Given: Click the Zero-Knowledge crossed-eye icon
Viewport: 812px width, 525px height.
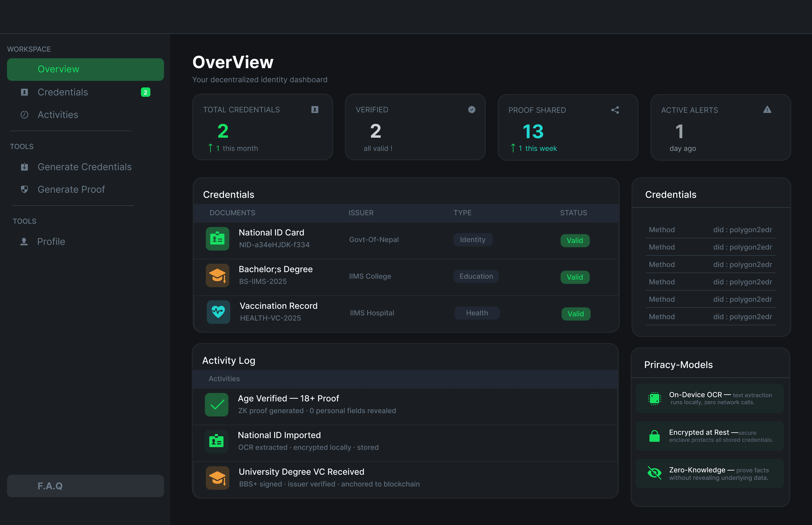Looking at the screenshot, I should tap(654, 473).
